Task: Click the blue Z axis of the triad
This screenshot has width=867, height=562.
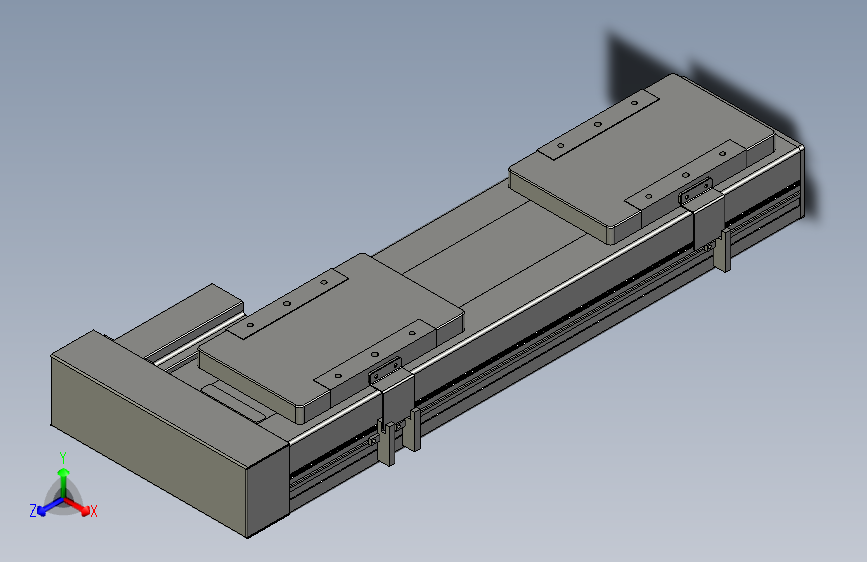Action: (x=49, y=507)
